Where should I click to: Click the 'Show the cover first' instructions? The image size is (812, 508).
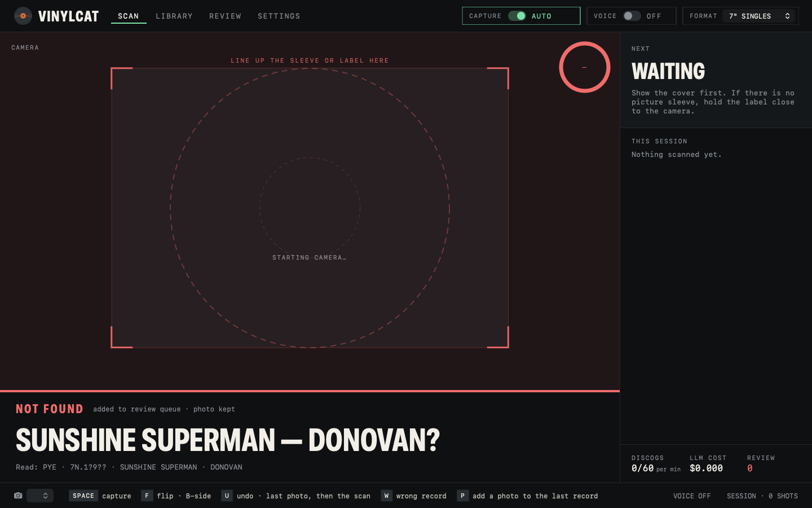713,102
